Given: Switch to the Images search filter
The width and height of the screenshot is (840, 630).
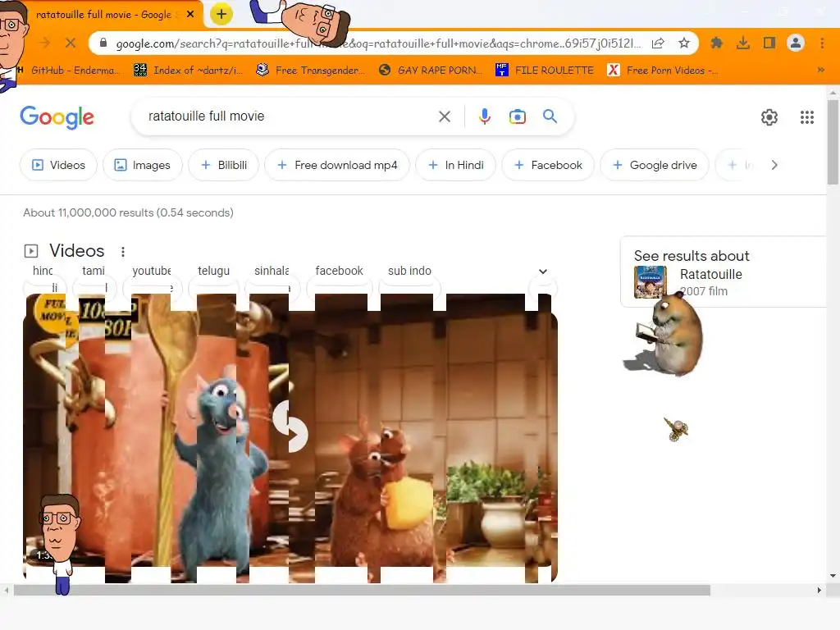Looking at the screenshot, I should point(143,165).
